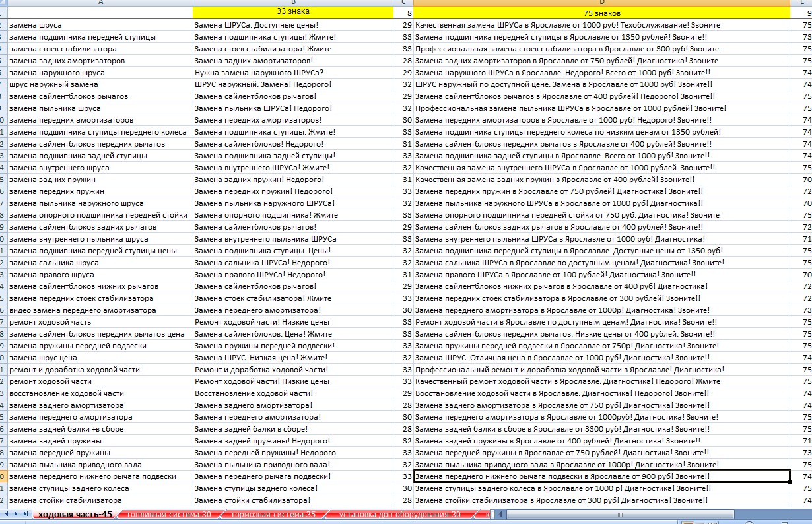Viewport: 812px width, 524px height.
Task: Select cell 'Замена правого ШРУСа в Ярославле от 100 рублей!'
Action: click(601, 275)
